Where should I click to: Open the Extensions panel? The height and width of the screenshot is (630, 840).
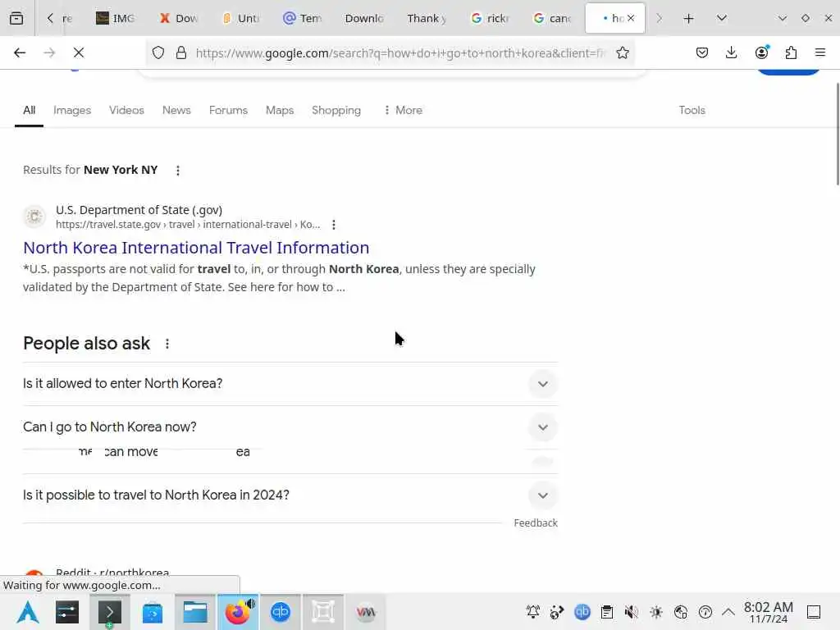coord(791,52)
